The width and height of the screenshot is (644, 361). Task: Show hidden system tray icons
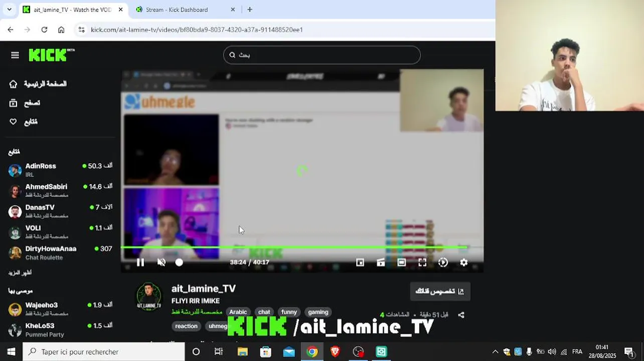click(x=495, y=351)
